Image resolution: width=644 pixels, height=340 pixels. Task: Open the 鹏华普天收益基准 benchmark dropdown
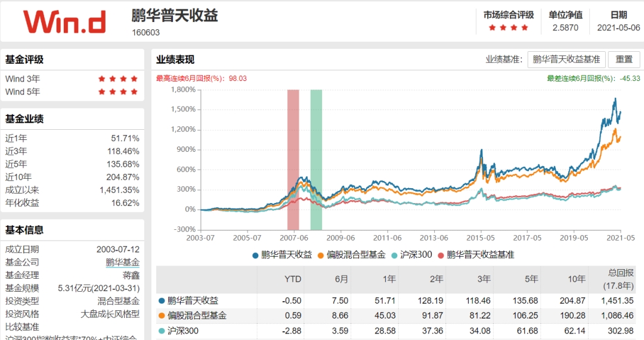(x=566, y=60)
